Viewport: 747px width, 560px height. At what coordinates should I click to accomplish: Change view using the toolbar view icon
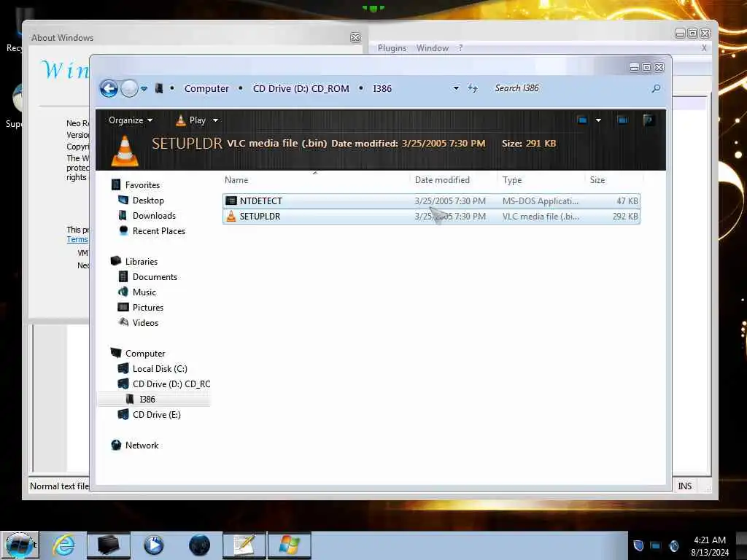pyautogui.click(x=582, y=120)
